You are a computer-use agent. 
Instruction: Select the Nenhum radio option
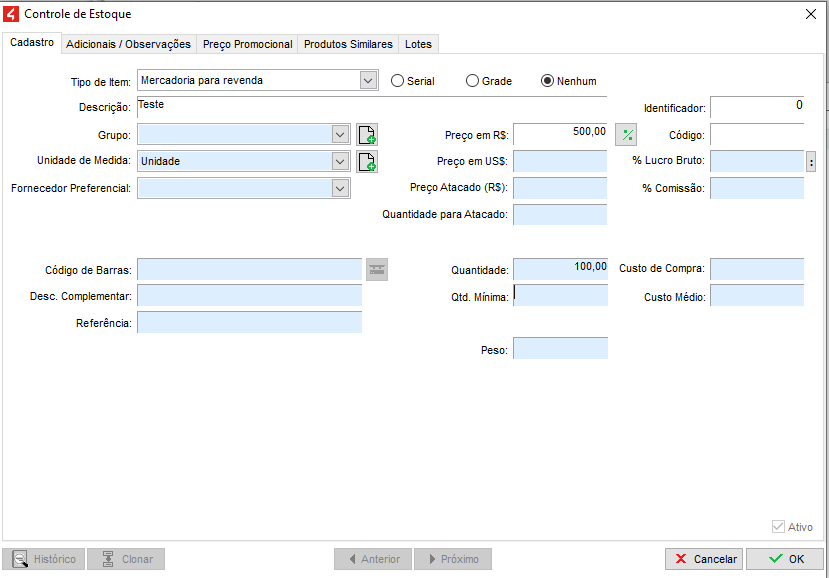[547, 81]
